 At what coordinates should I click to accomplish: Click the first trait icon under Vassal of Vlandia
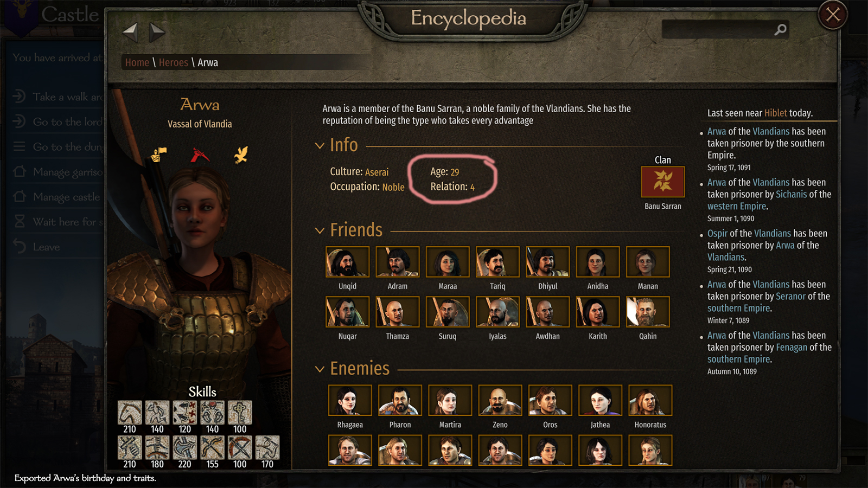(x=159, y=155)
